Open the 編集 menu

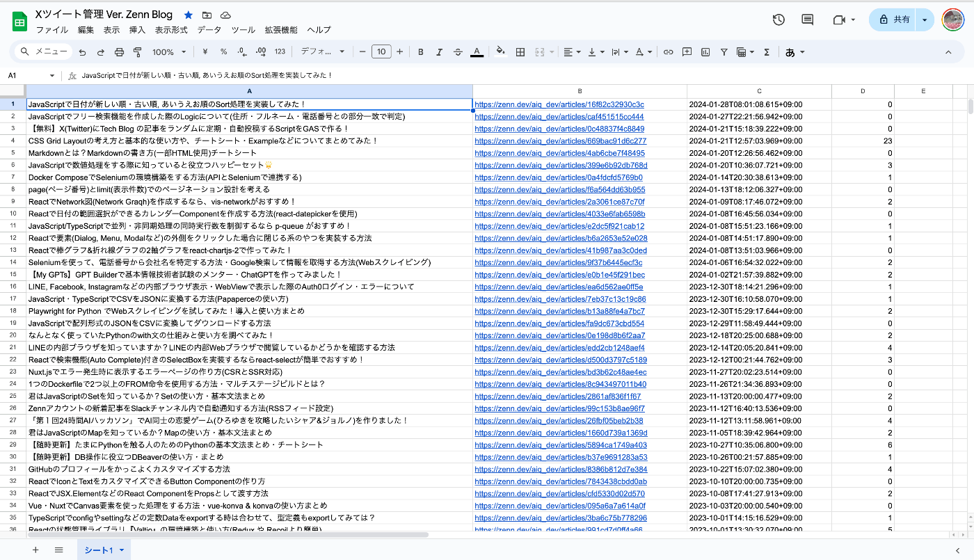pyautogui.click(x=86, y=30)
